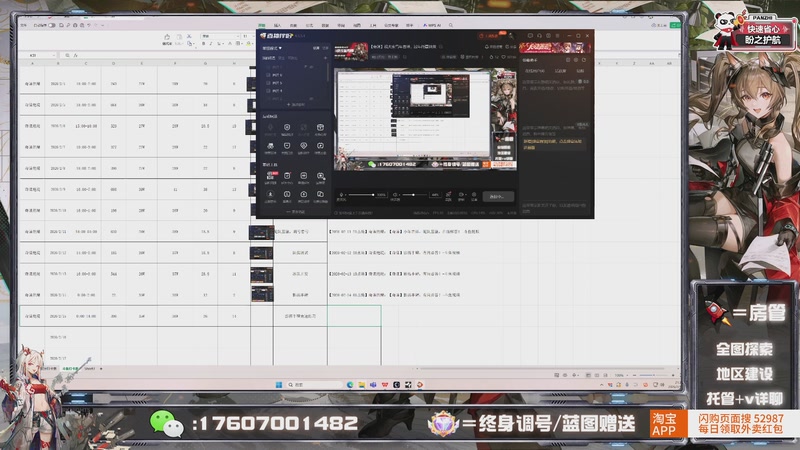Open Microsoft Edge from the taskbar
Image resolution: width=800 pixels, height=450 pixels.
[349, 385]
